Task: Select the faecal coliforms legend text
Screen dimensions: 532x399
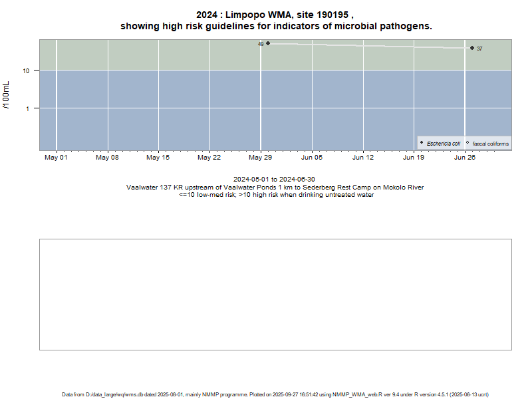Action: click(x=490, y=144)
